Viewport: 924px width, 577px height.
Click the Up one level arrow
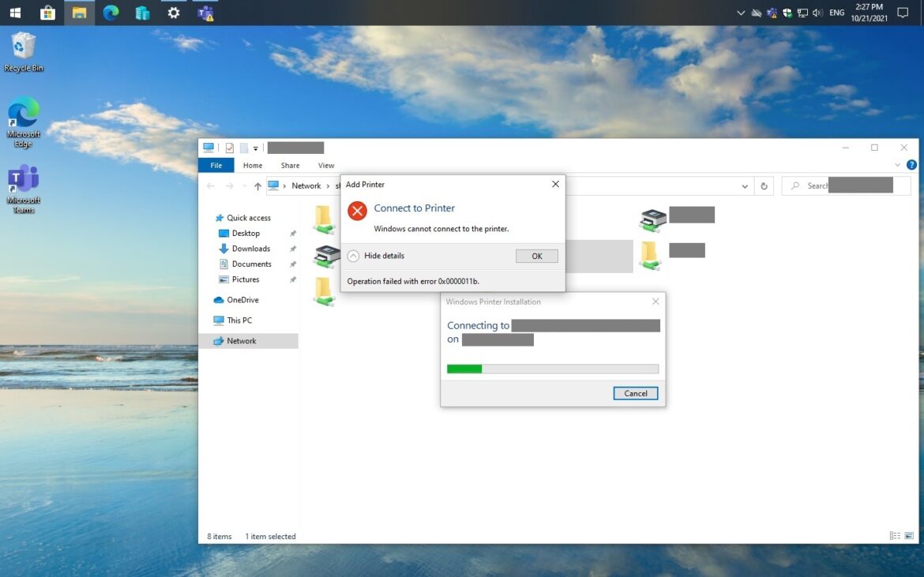coord(257,186)
